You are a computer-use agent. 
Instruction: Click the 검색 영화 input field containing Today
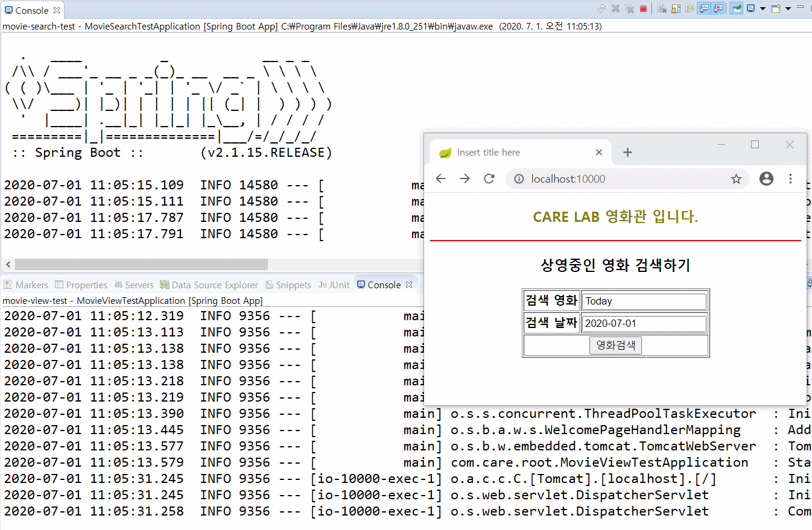[x=644, y=301]
